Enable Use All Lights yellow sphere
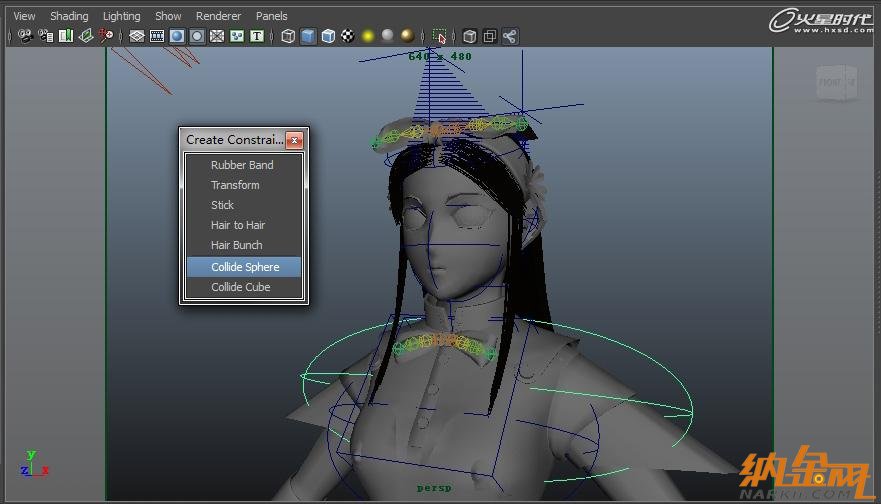881x504 pixels. point(368,37)
